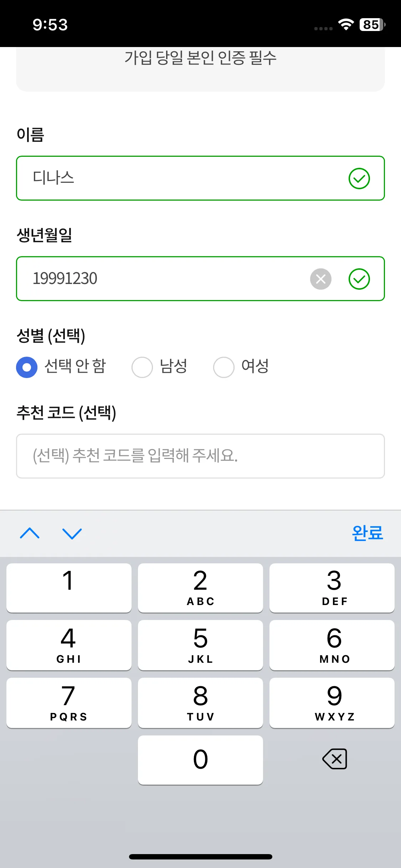Viewport: 401px width, 868px height.
Task: Tap the green checkmark in name field
Action: click(359, 179)
